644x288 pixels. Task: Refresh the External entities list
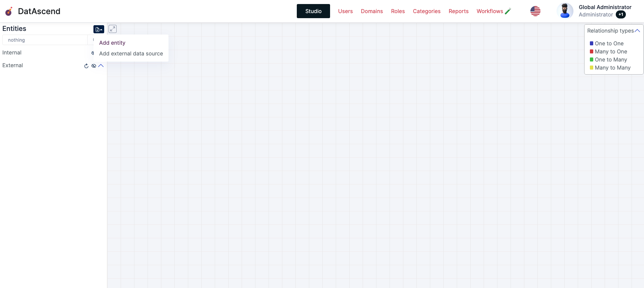point(86,66)
